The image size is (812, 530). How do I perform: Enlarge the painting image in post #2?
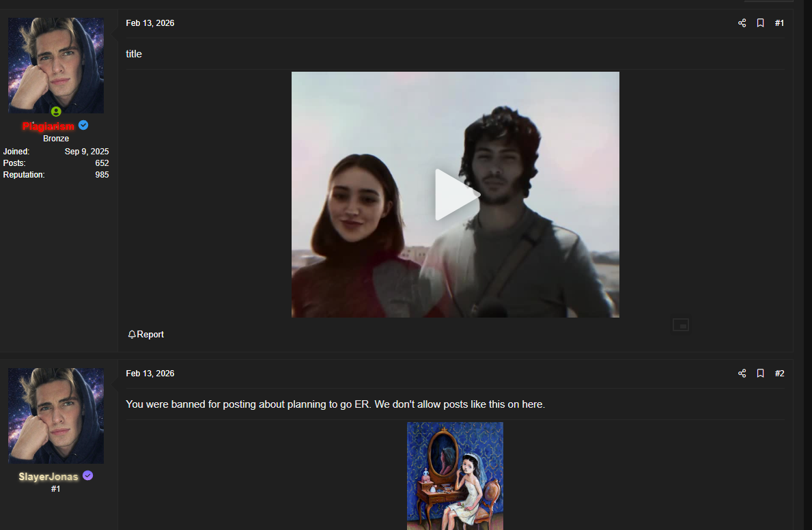[x=455, y=475]
